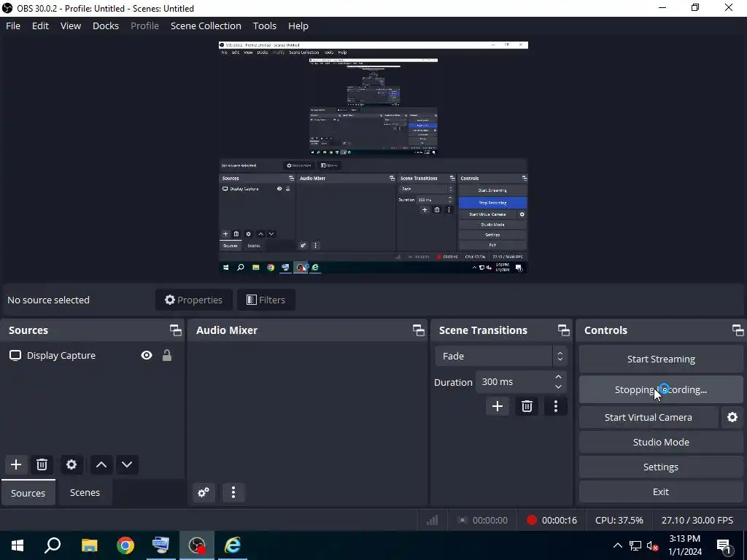This screenshot has width=747, height=560.
Task: Open Windows Start menu
Action: click(x=18, y=545)
